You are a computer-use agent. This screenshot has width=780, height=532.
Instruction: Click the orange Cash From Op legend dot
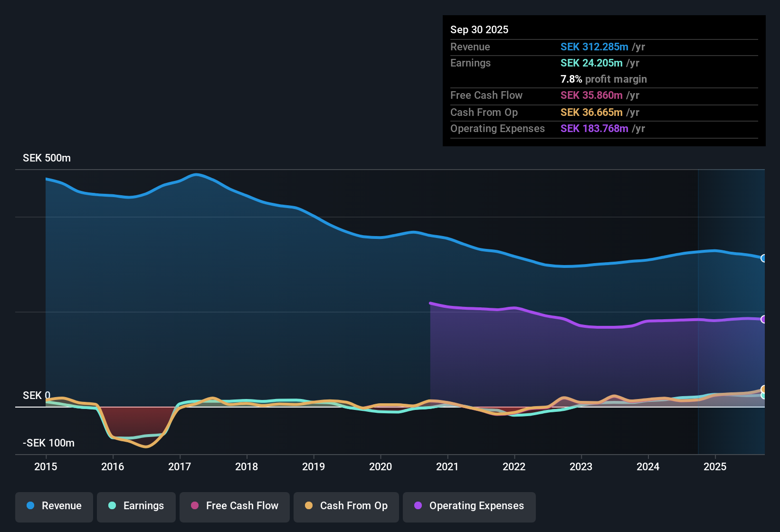(309, 506)
